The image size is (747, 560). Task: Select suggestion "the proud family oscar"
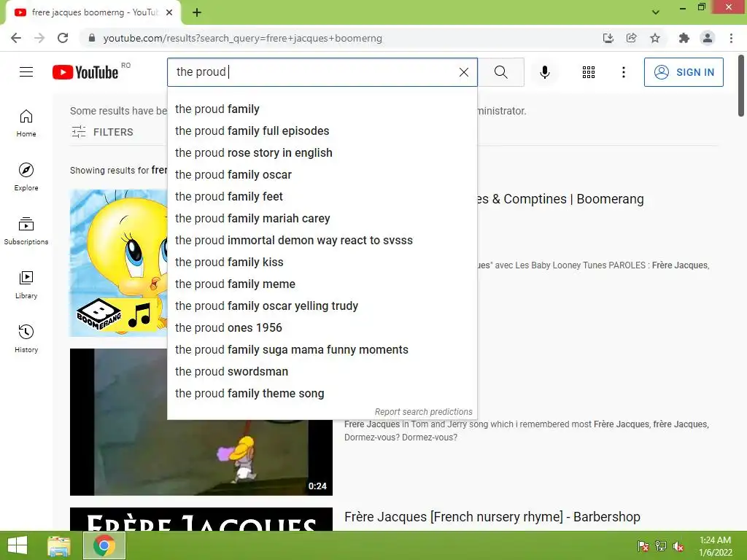[x=322, y=175]
